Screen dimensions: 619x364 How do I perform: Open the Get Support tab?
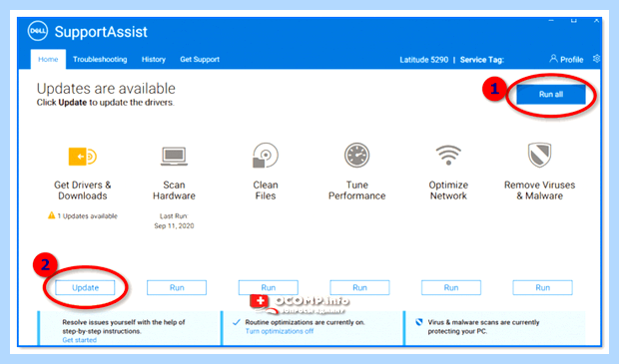pyautogui.click(x=200, y=59)
